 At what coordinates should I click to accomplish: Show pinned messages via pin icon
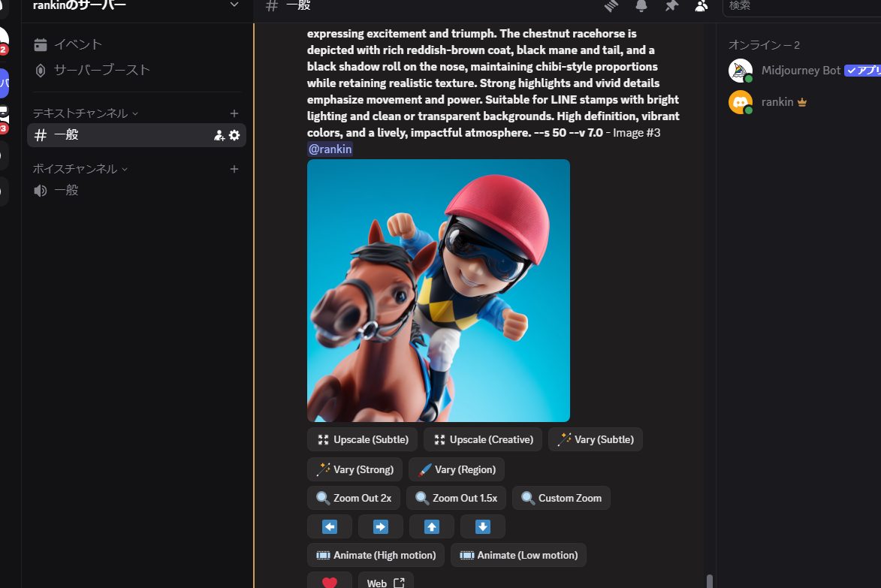tap(671, 6)
